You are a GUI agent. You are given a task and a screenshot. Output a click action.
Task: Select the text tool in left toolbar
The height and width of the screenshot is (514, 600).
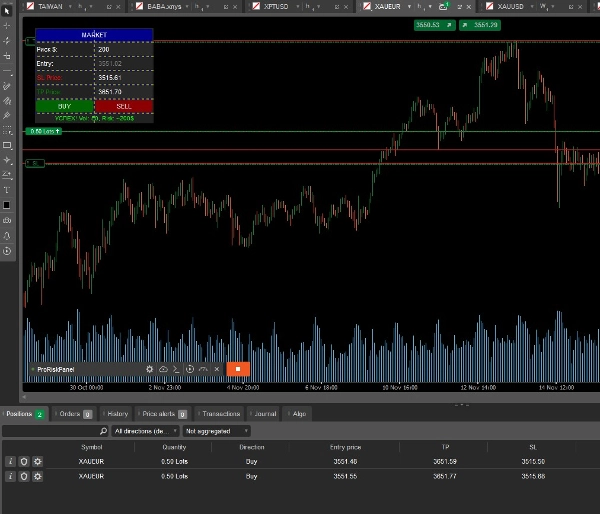[7, 189]
